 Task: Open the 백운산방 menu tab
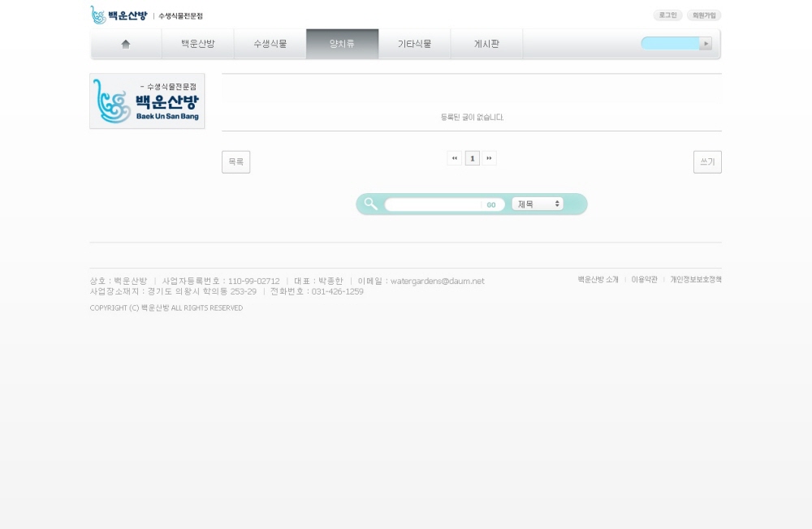pyautogui.click(x=198, y=44)
